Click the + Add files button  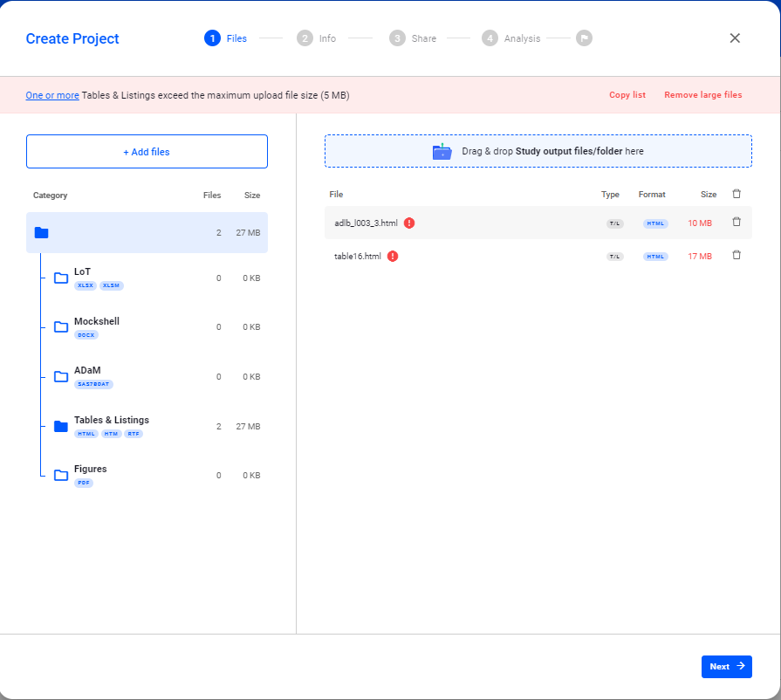point(146,151)
